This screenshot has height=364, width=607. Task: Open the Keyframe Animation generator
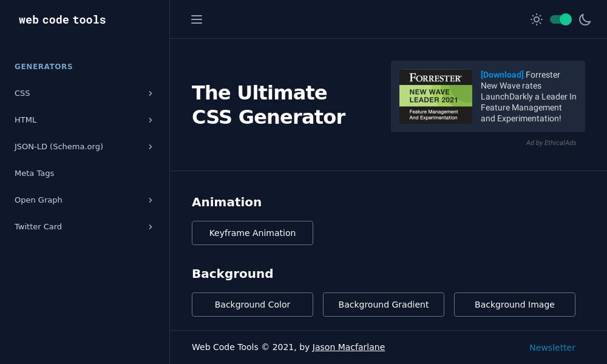(x=253, y=233)
